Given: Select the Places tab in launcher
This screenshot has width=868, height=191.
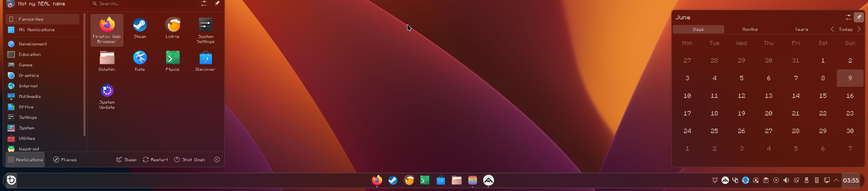Looking at the screenshot, I should pyautogui.click(x=65, y=160).
